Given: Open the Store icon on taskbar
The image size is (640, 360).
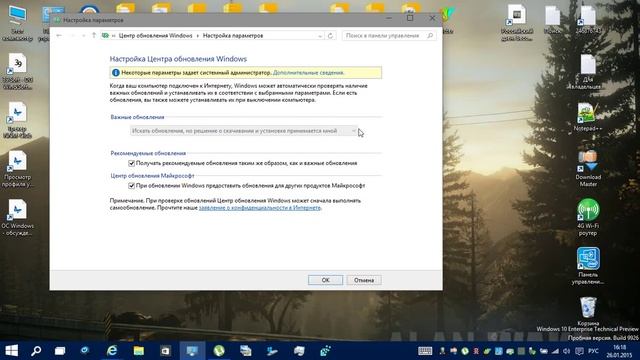Looking at the screenshot, I should click(165, 351).
